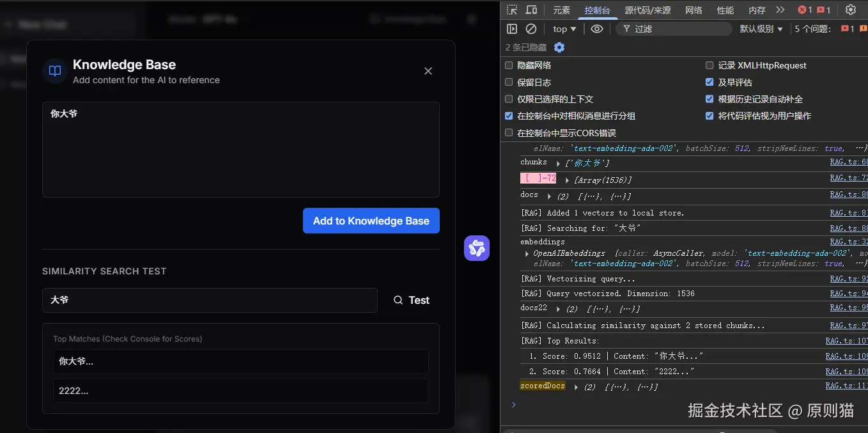The height and width of the screenshot is (433, 868).
Task: Expand the OpenAIEmbeddings object
Action: click(527, 254)
